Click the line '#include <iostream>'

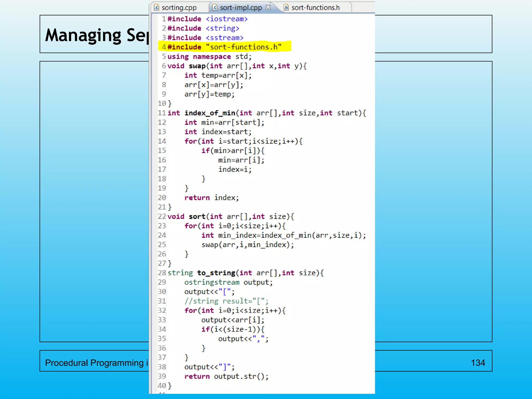pos(208,19)
